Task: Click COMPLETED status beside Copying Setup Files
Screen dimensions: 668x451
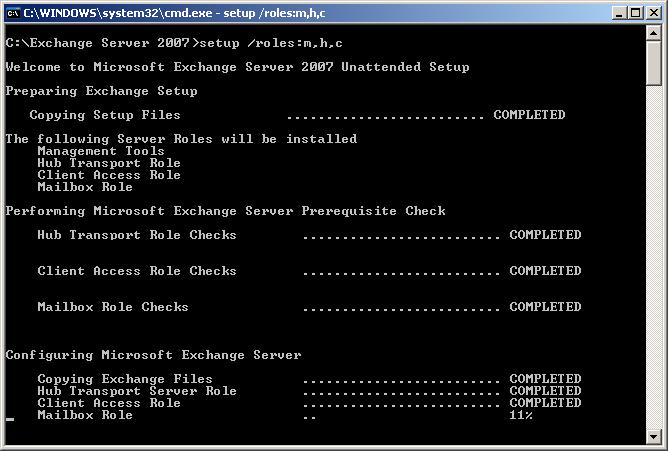Action: point(529,115)
